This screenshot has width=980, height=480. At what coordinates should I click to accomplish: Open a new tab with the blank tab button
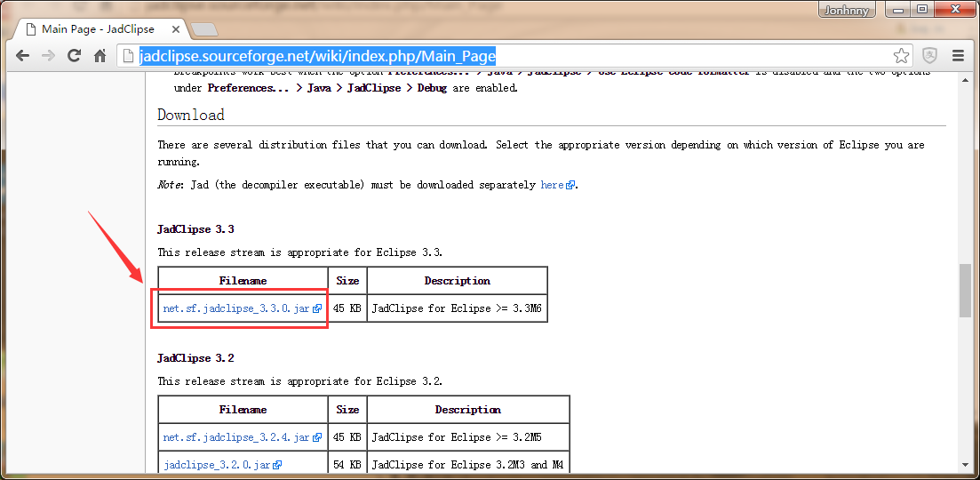[x=203, y=29]
